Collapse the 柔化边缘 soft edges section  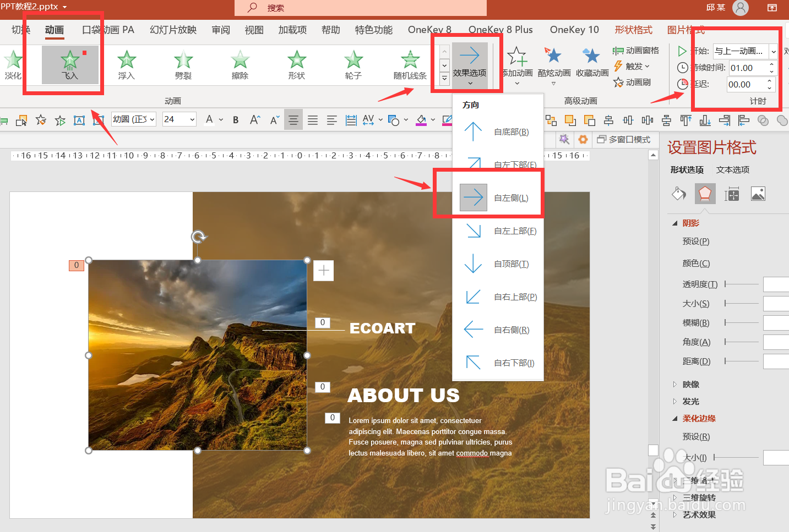click(x=674, y=419)
